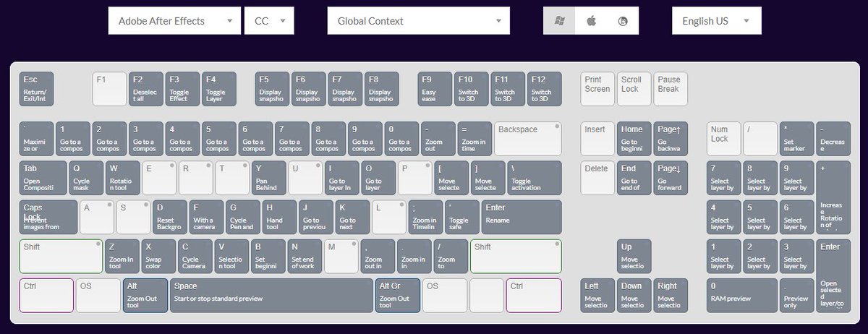Toggle the Alt Gr modifier key

click(397, 295)
